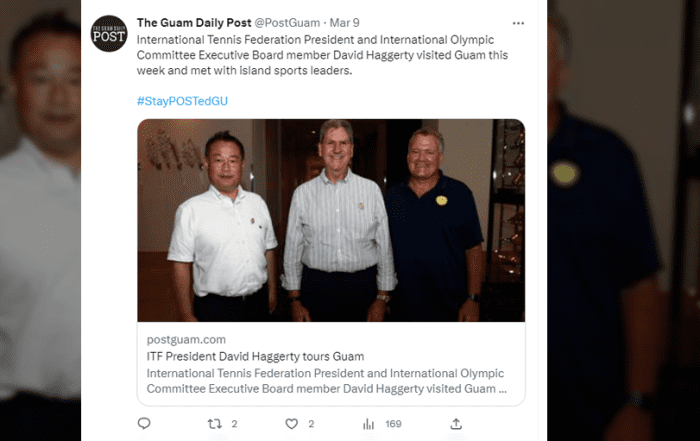Click the share upload icon
700x441 pixels.
click(456, 424)
